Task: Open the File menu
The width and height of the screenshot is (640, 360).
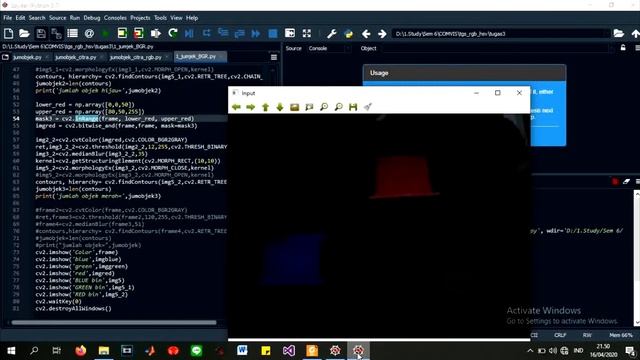Action: 7,18
